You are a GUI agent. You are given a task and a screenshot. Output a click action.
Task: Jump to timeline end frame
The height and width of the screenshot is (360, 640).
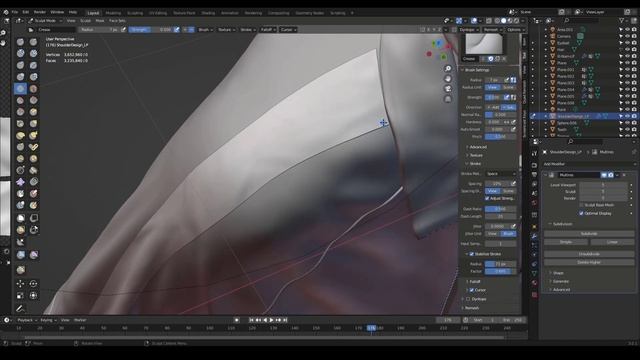click(285, 320)
